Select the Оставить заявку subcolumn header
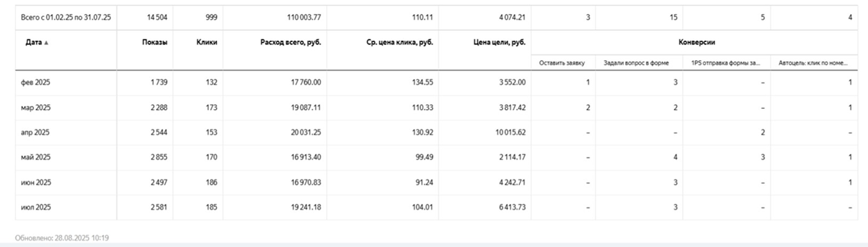Viewport: 868px width, 247px height. click(562, 63)
